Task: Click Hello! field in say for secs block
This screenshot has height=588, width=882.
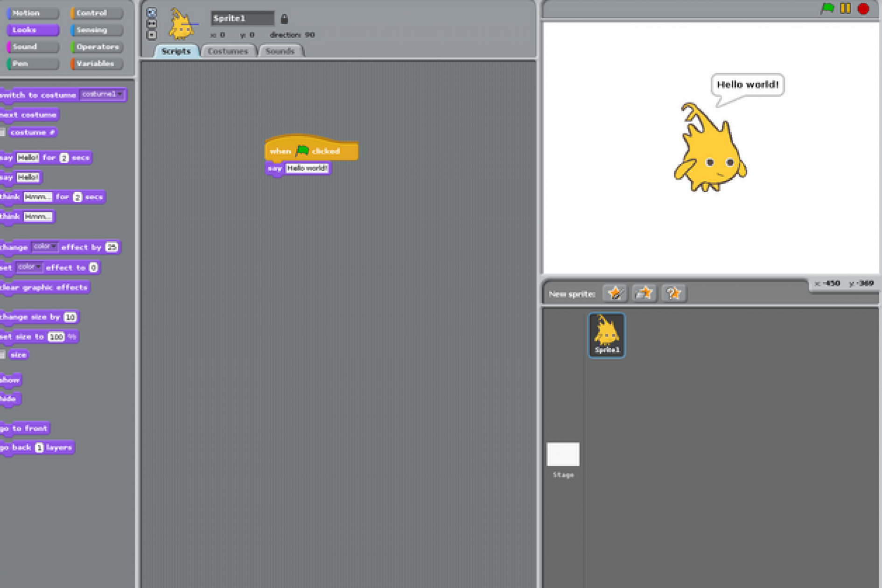Action: tap(28, 158)
